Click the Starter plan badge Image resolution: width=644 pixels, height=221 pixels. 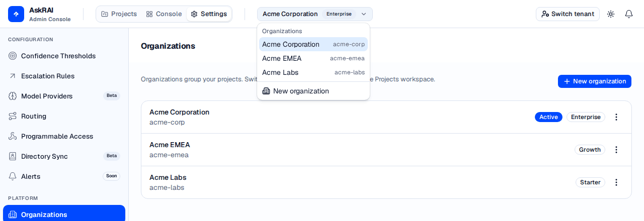tap(590, 182)
